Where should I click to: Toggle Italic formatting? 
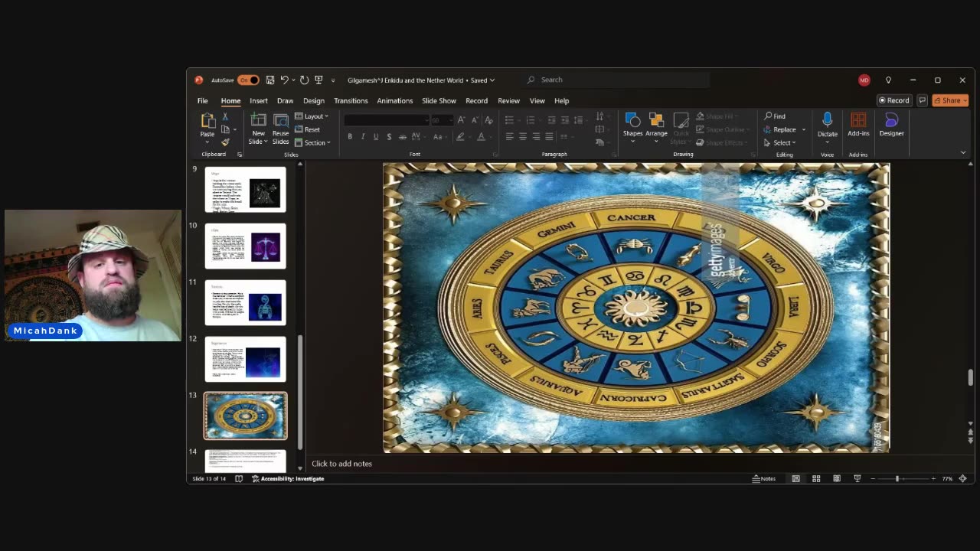click(363, 137)
